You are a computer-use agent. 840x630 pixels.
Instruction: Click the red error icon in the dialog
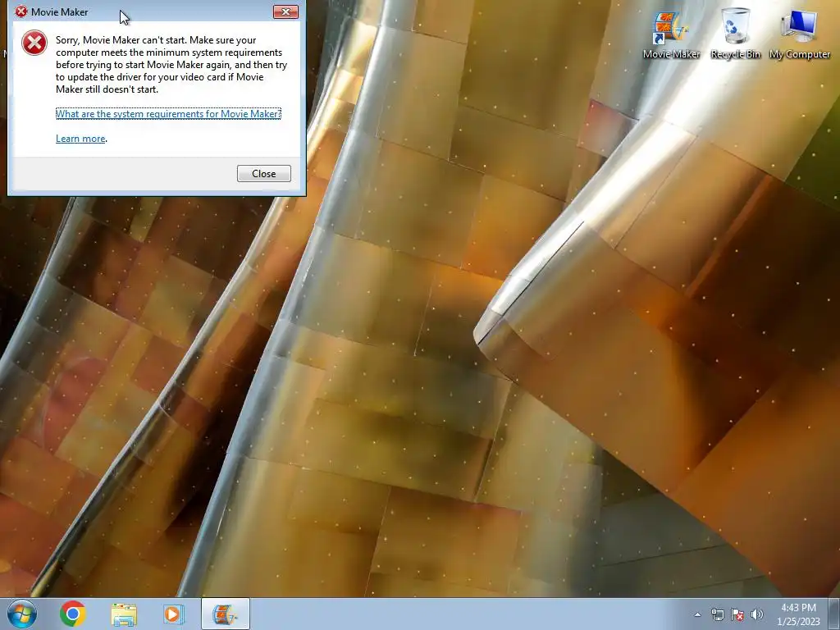point(34,43)
